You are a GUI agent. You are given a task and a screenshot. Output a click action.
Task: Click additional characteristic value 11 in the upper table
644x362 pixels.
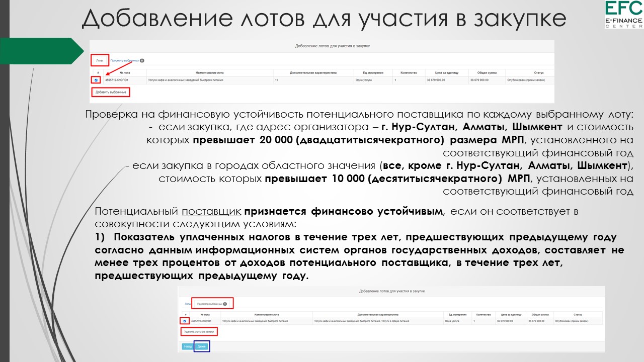point(276,80)
